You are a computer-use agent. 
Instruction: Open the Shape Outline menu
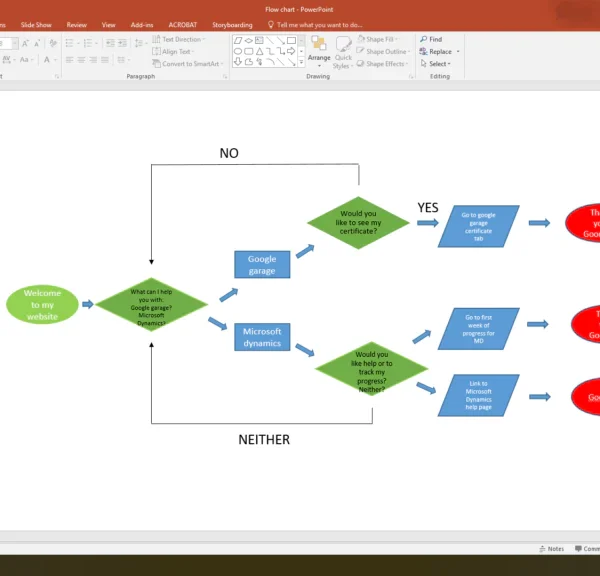(383, 51)
